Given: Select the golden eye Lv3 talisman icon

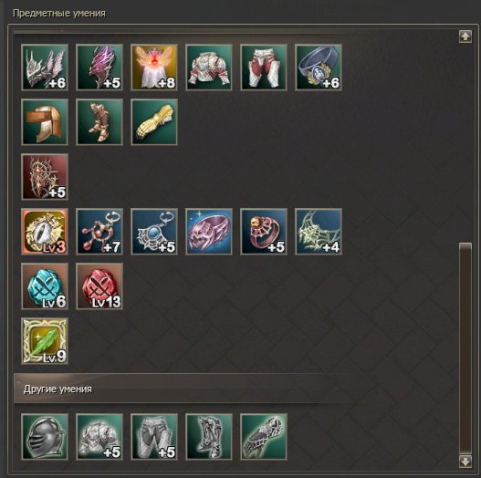Looking at the screenshot, I should tap(45, 232).
